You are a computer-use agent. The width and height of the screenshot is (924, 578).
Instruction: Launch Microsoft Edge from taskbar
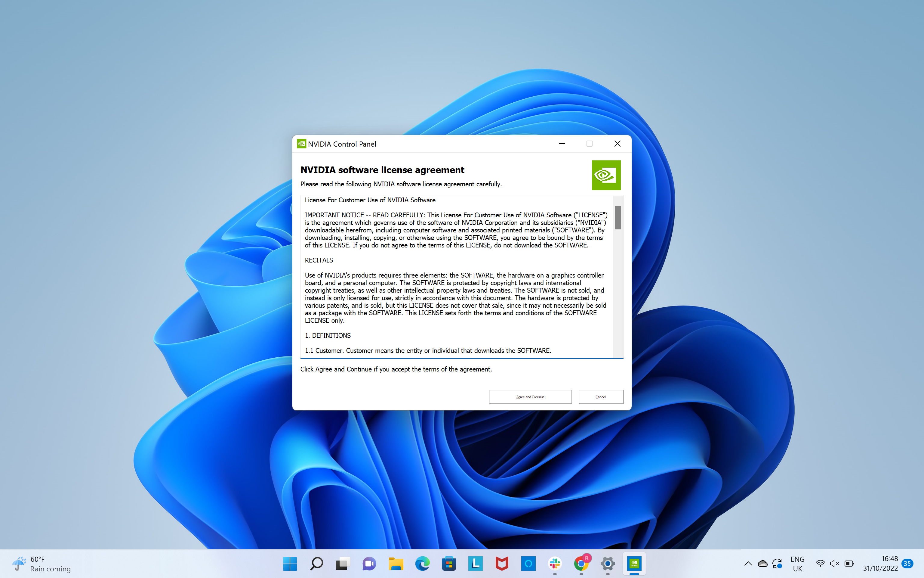(x=422, y=564)
